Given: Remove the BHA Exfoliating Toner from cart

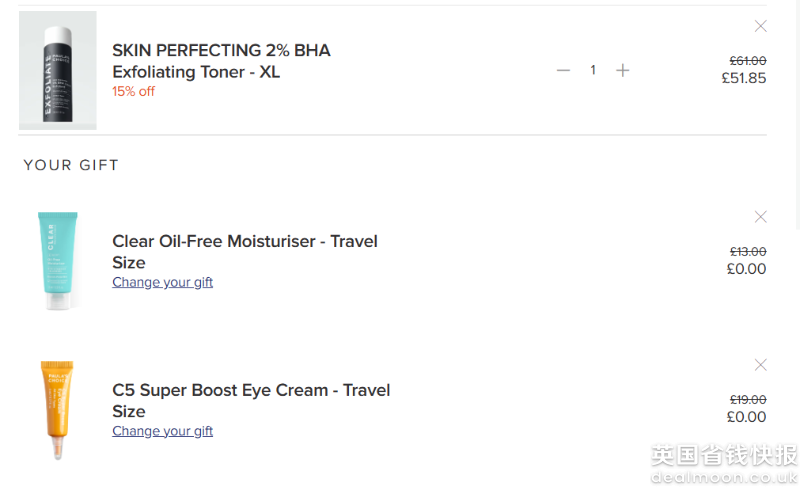Looking at the screenshot, I should pyautogui.click(x=761, y=26).
